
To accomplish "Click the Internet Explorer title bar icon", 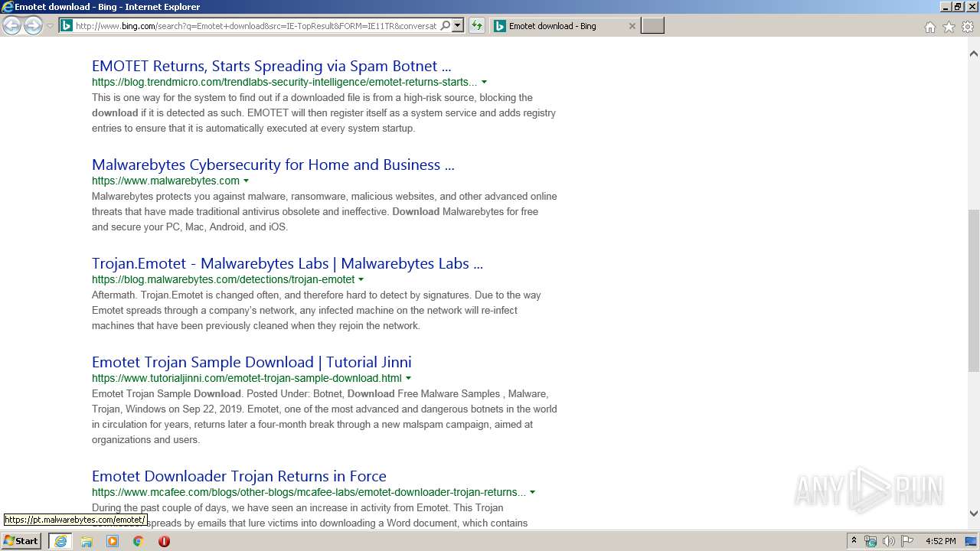I will click(x=7, y=7).
